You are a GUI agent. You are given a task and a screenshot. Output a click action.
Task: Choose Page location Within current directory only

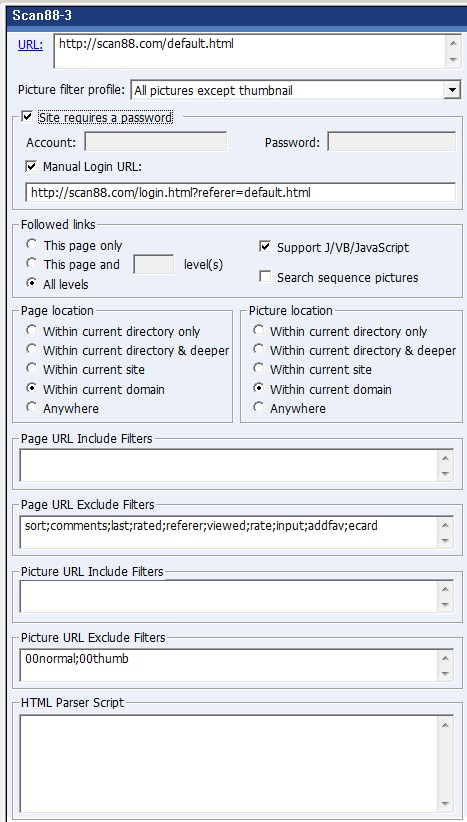pos(32,331)
